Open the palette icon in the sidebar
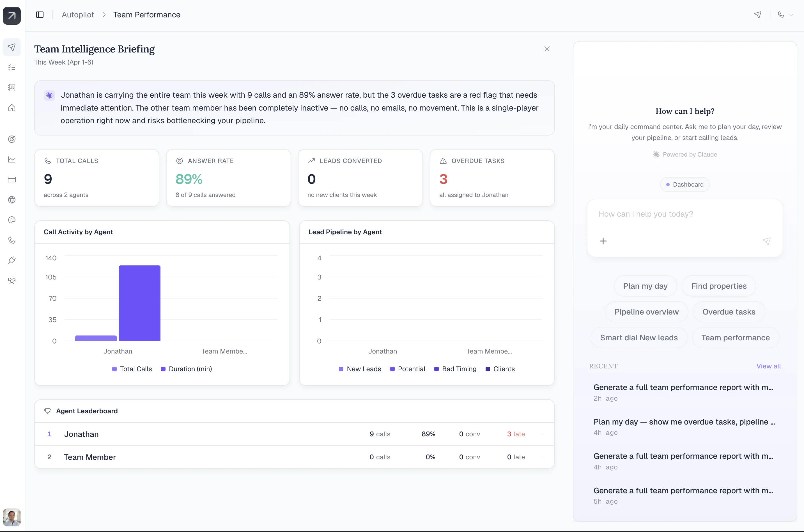Screen dimensions: 804x532 pos(12,220)
